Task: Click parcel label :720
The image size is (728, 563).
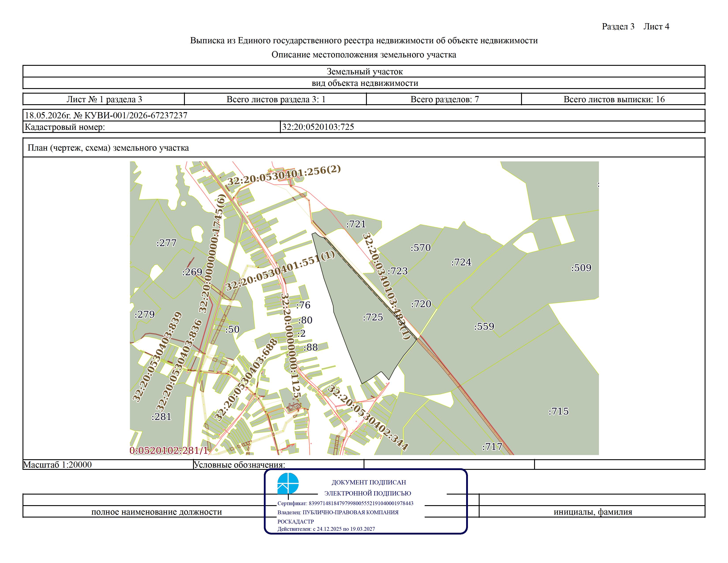Action: pos(421,304)
